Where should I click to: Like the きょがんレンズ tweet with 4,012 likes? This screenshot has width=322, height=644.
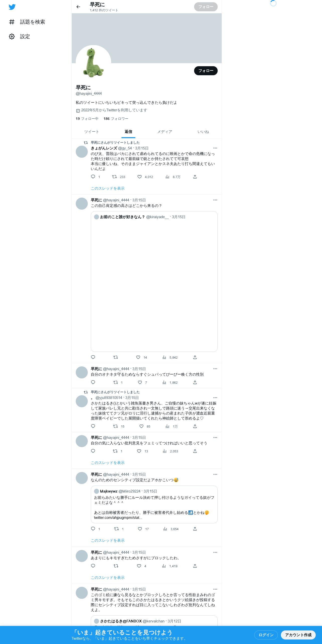[140, 177]
